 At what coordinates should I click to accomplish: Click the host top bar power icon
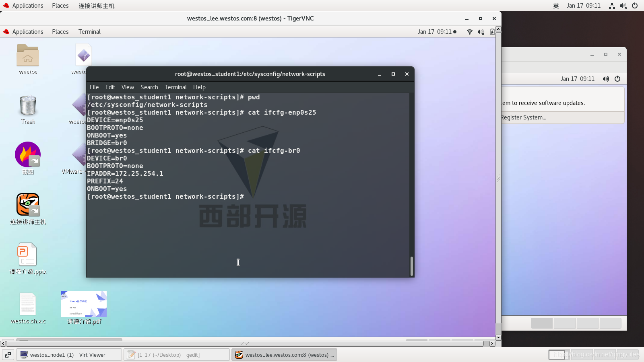click(x=635, y=6)
